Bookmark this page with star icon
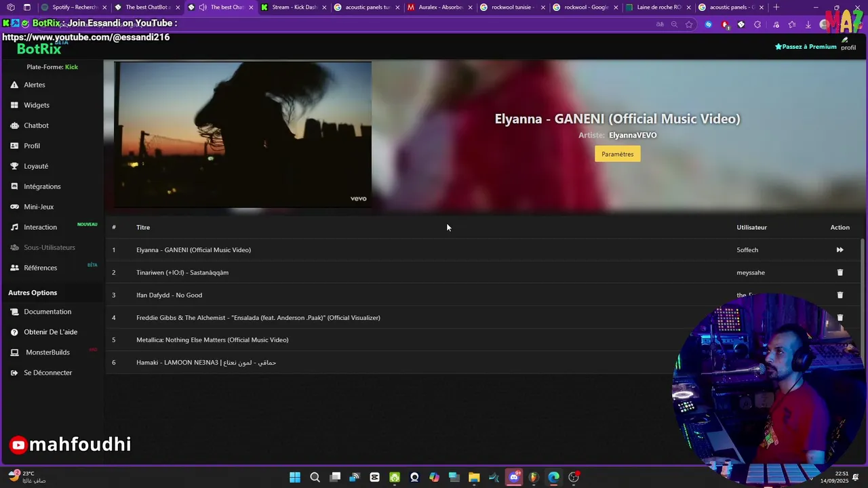This screenshot has height=488, width=868. tap(689, 24)
